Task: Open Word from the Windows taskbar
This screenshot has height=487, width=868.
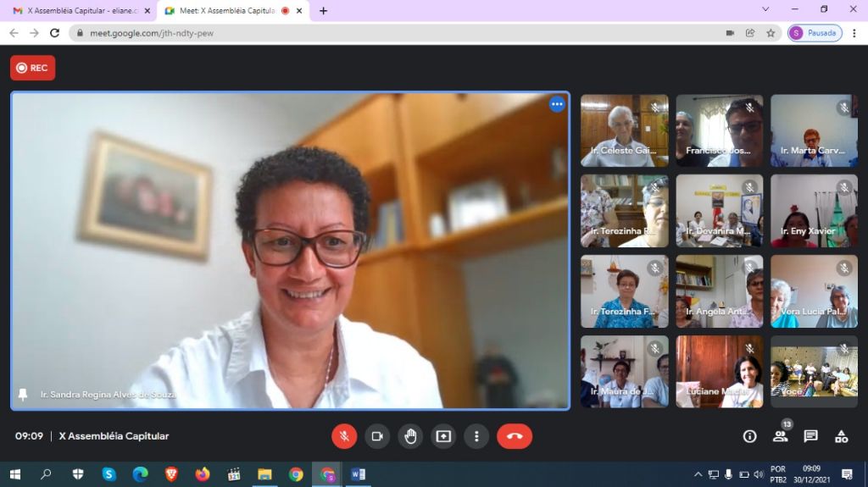Action: click(358, 474)
